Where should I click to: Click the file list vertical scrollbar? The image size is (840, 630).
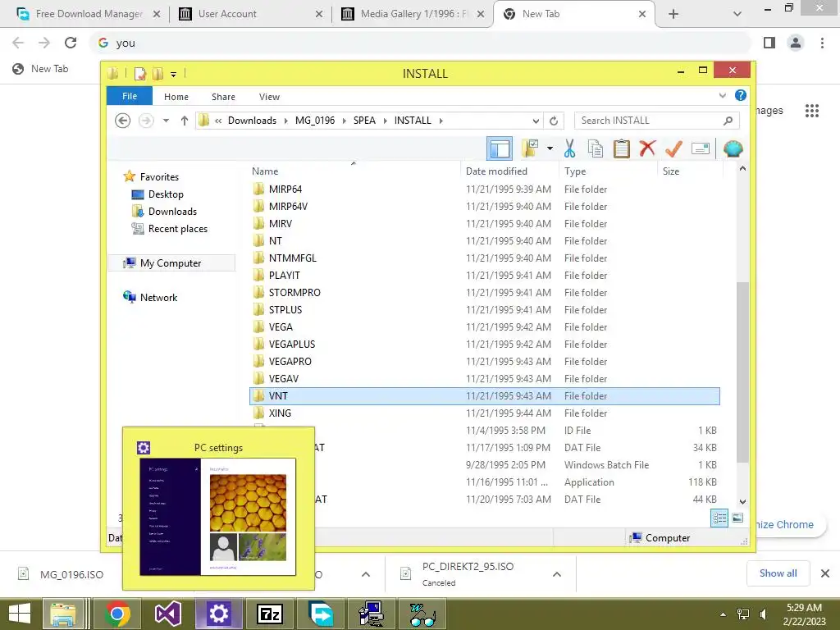[742, 372]
